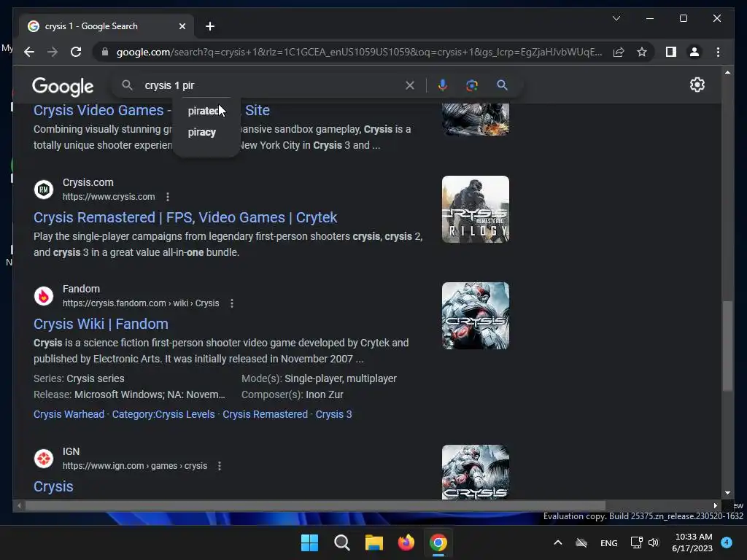
Task: Bookmark this page with the star icon
Action: pyautogui.click(x=642, y=52)
